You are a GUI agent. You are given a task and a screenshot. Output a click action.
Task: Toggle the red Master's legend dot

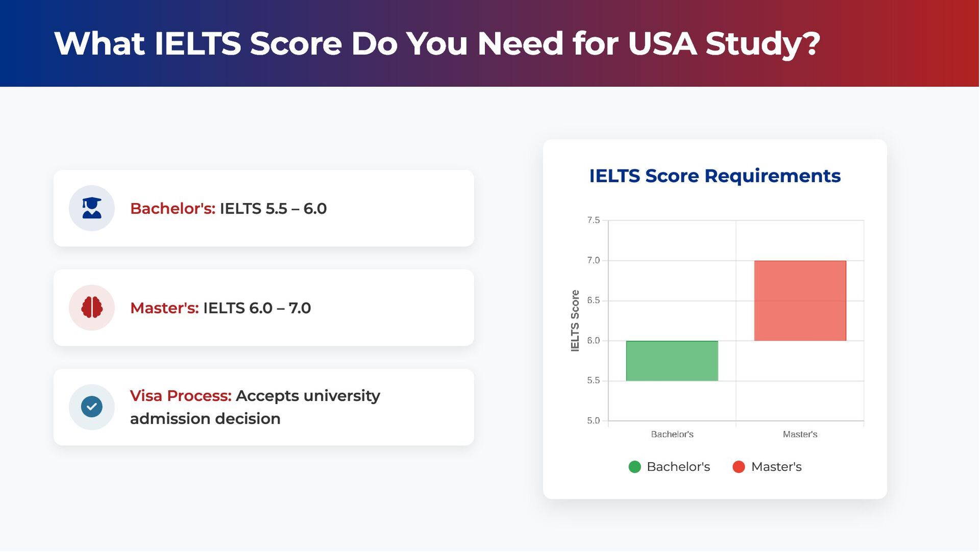click(x=739, y=467)
